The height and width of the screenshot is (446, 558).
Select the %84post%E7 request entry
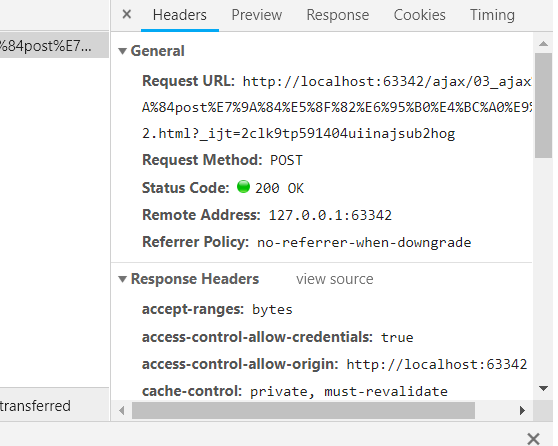point(54,45)
